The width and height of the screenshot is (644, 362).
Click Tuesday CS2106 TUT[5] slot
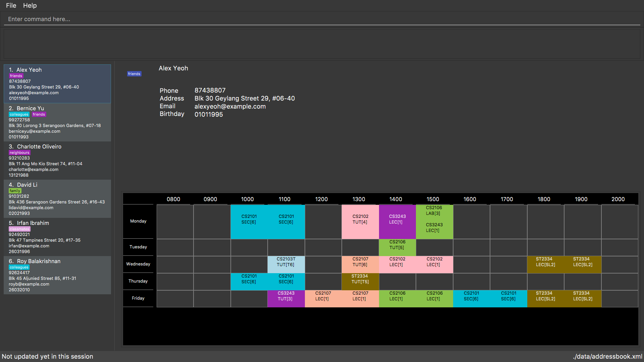click(397, 247)
